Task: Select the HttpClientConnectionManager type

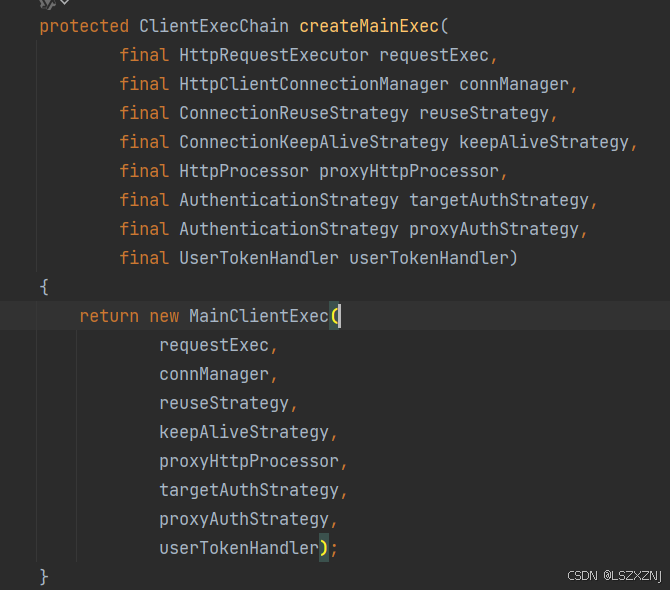Action: (314, 85)
